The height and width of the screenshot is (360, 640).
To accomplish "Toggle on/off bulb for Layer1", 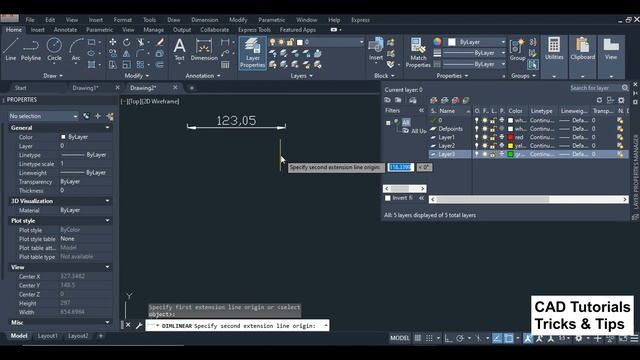I will (476, 137).
